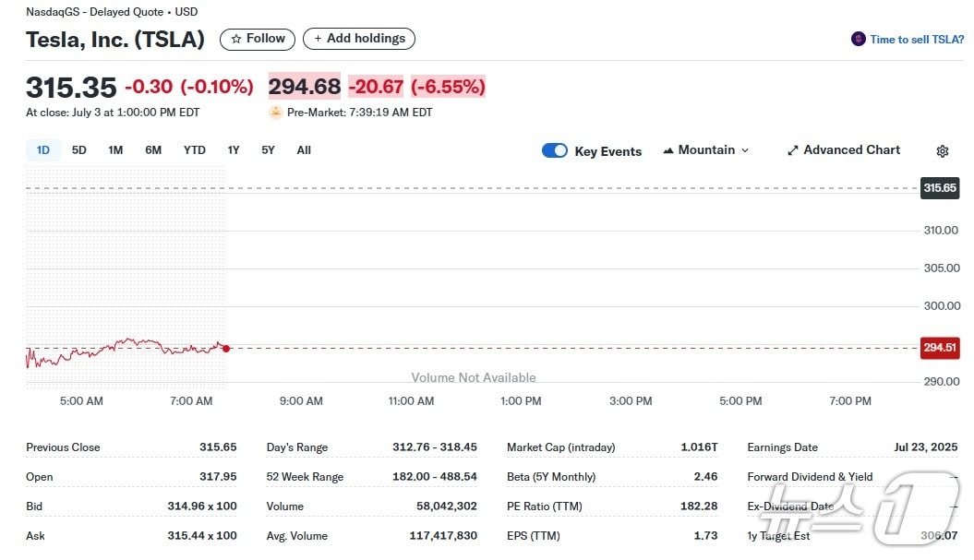Show the All time range
This screenshot has width=974, height=560.
[x=304, y=150]
